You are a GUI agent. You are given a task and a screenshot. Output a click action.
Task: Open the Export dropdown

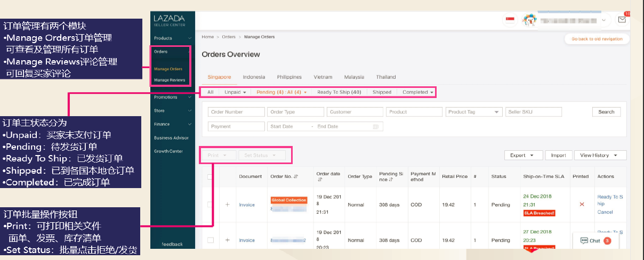(x=523, y=155)
